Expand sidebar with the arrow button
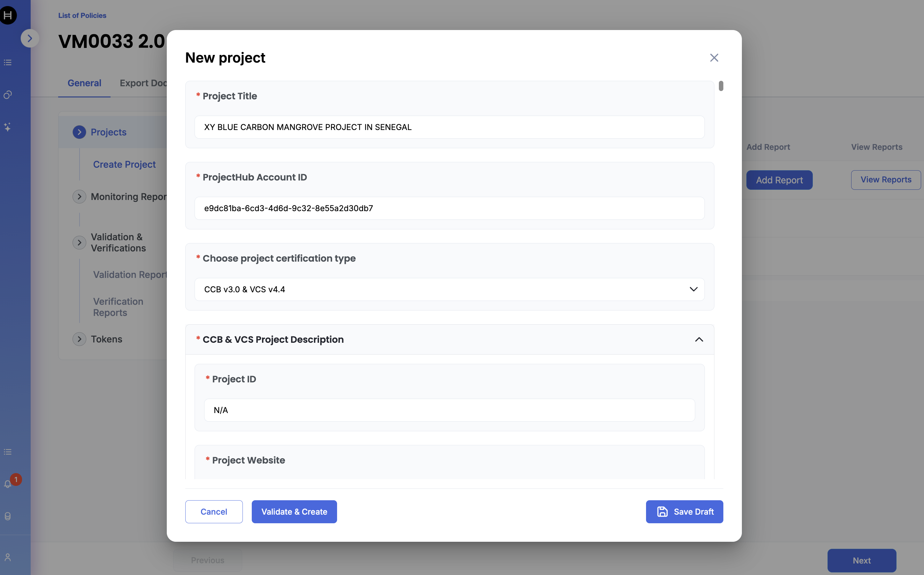Viewport: 924px width, 575px height. [30, 38]
